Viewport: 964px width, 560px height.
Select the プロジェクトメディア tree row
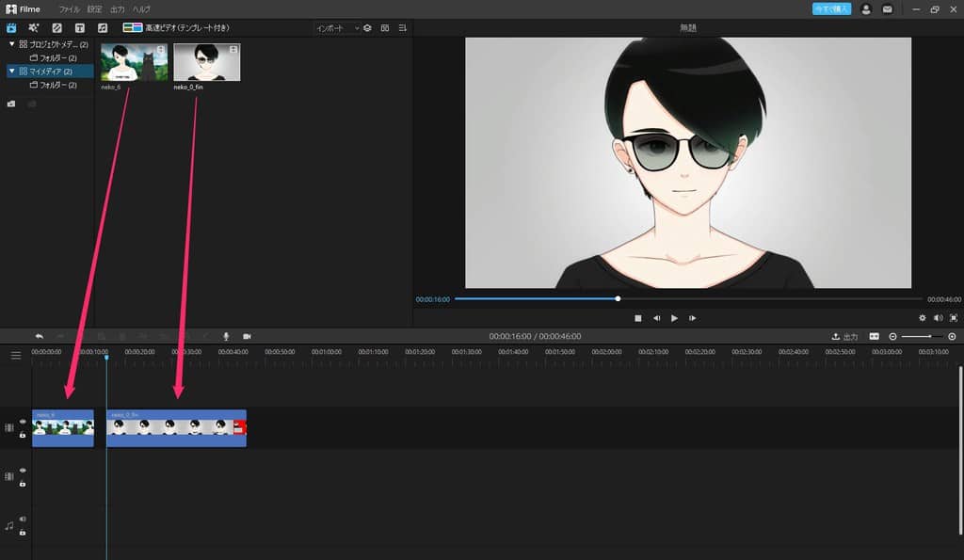(x=50, y=44)
